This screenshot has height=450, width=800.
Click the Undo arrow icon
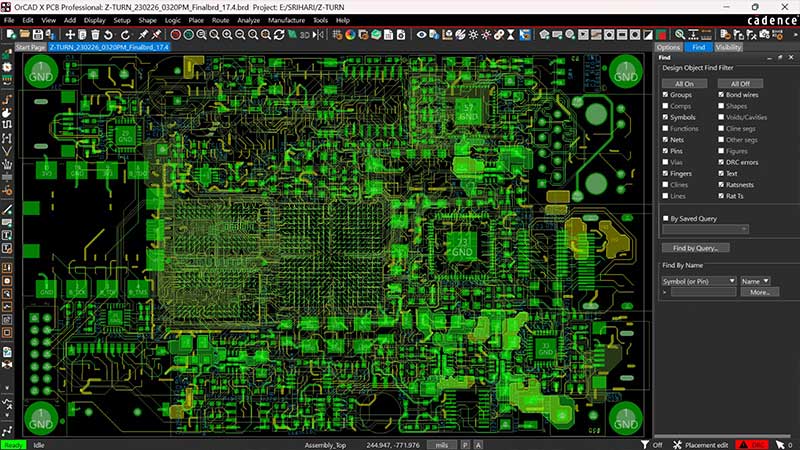[x=109, y=35]
